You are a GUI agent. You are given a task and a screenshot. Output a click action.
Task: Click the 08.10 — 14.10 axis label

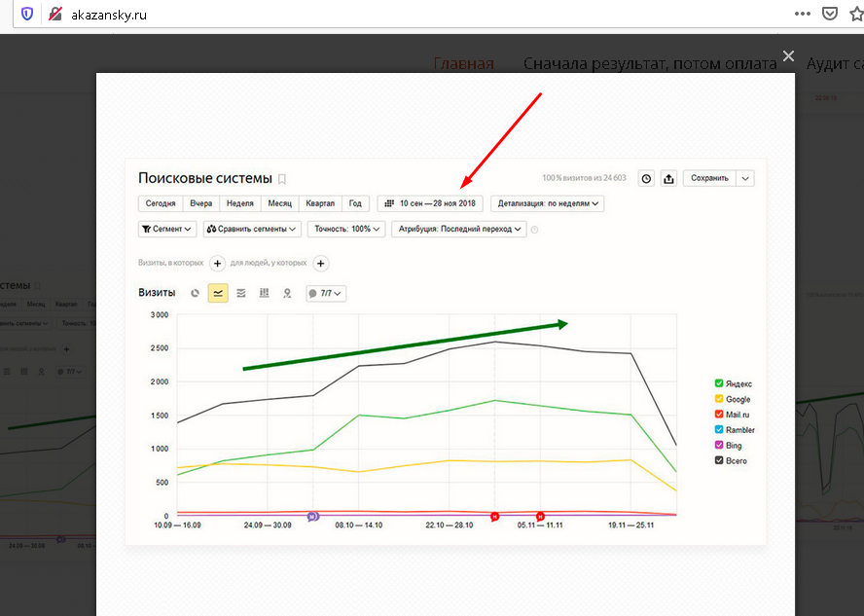point(359,525)
